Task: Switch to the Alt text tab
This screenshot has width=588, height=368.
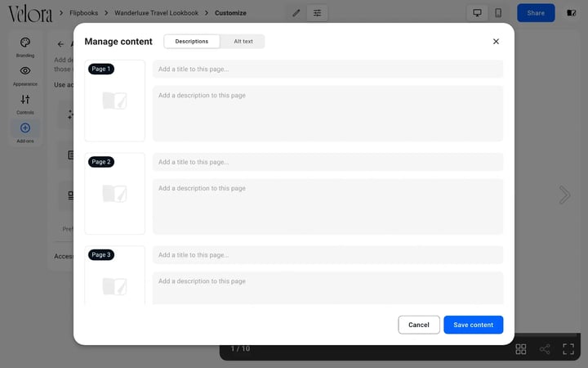Action: pos(243,42)
